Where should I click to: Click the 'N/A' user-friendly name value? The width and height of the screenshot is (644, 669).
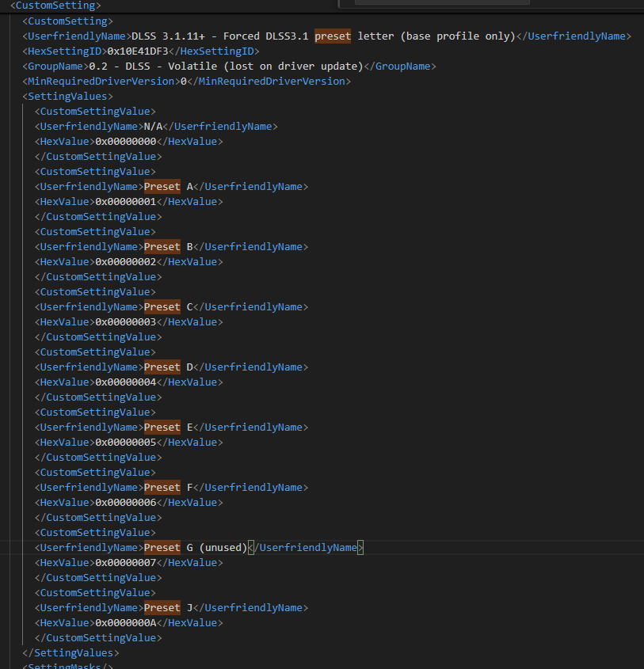coord(153,127)
